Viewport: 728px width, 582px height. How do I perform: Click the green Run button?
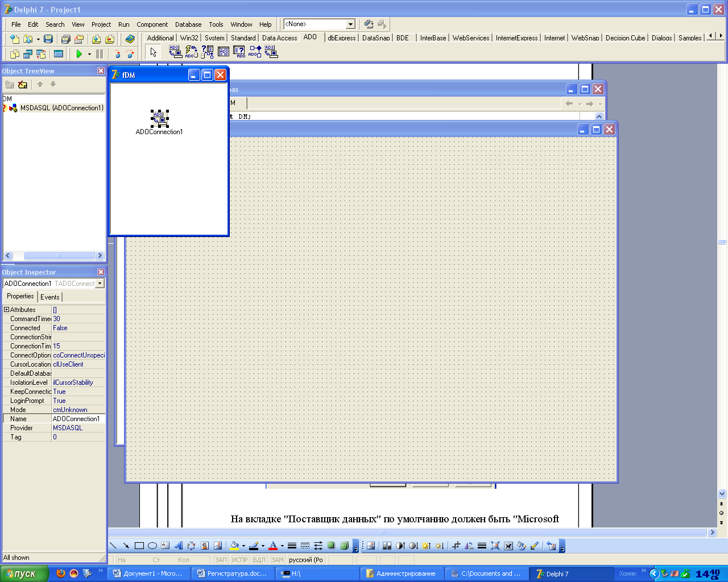coord(79,54)
